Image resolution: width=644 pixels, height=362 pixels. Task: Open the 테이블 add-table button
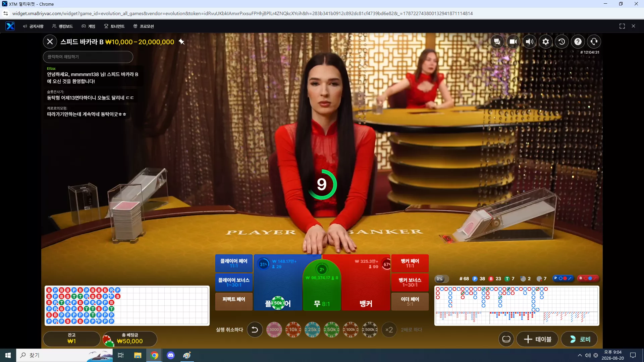pyautogui.click(x=537, y=339)
